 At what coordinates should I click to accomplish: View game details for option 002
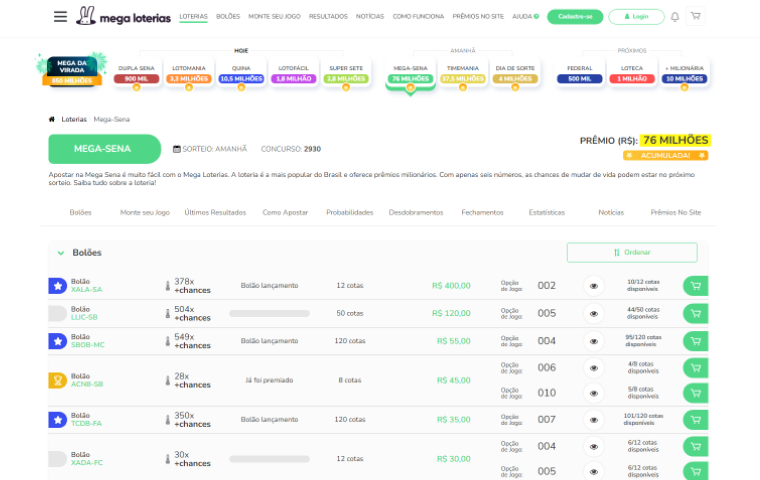(593, 286)
